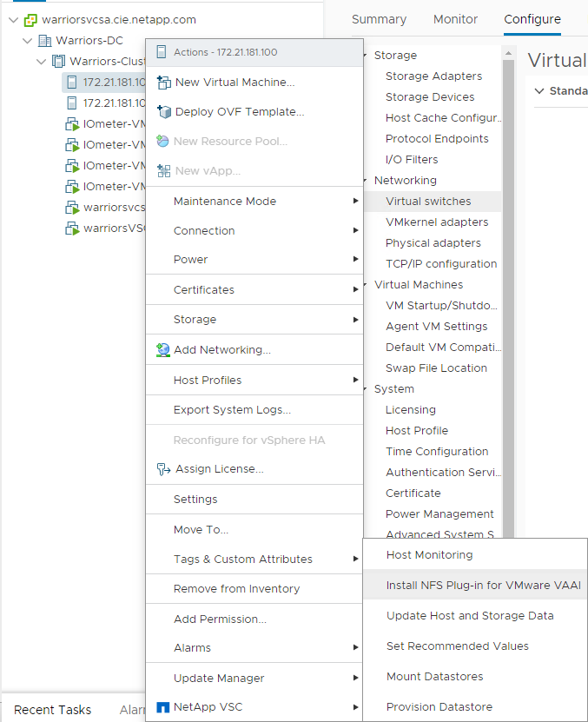
Task: Collapse the Standard switch section chevron
Action: pyautogui.click(x=538, y=91)
